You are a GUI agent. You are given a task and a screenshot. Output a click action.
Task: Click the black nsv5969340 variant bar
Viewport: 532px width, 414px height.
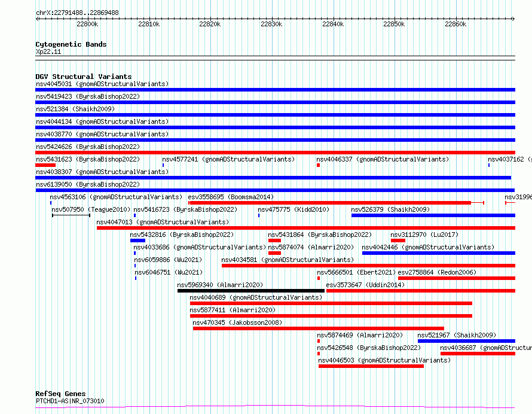coord(251,291)
